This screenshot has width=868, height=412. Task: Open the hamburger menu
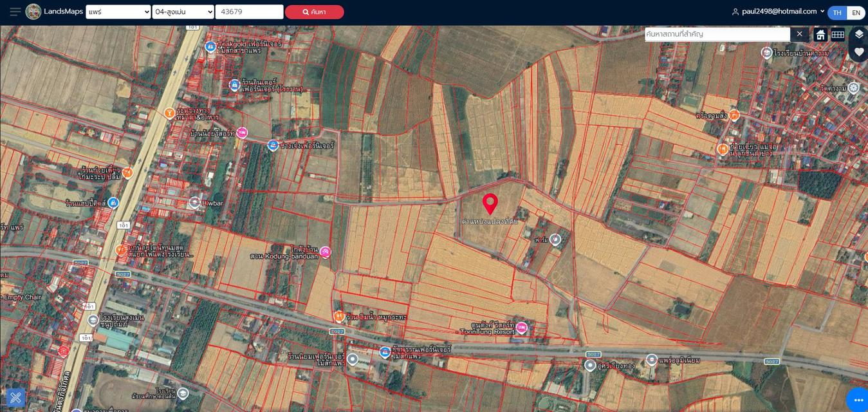pyautogui.click(x=15, y=12)
